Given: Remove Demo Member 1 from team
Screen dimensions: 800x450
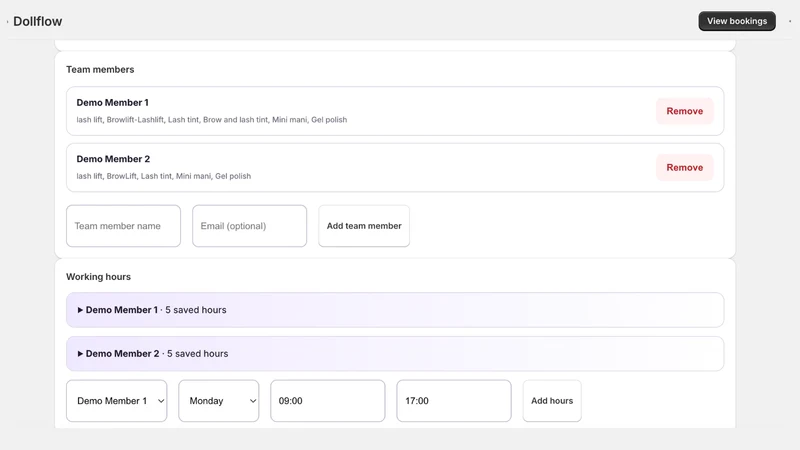Looking at the screenshot, I should [684, 111].
